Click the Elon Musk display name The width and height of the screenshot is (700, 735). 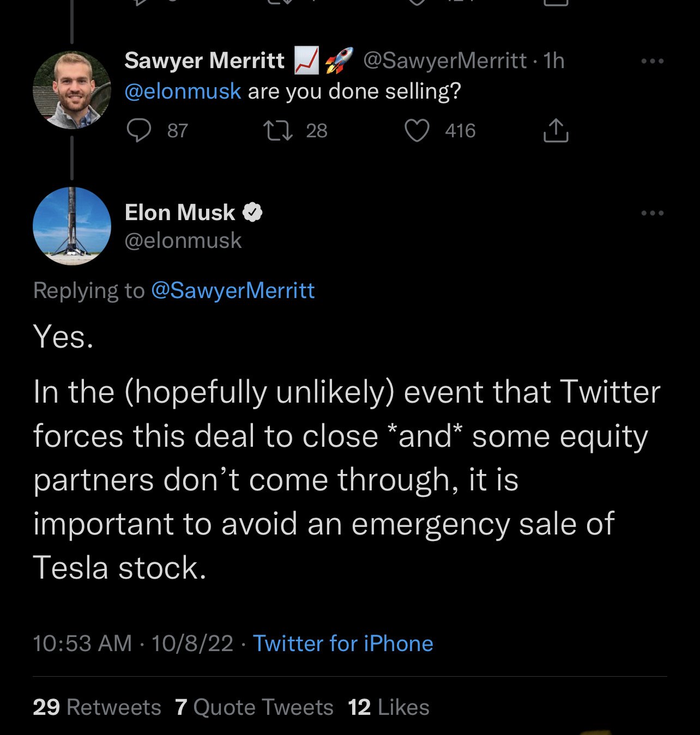180,212
